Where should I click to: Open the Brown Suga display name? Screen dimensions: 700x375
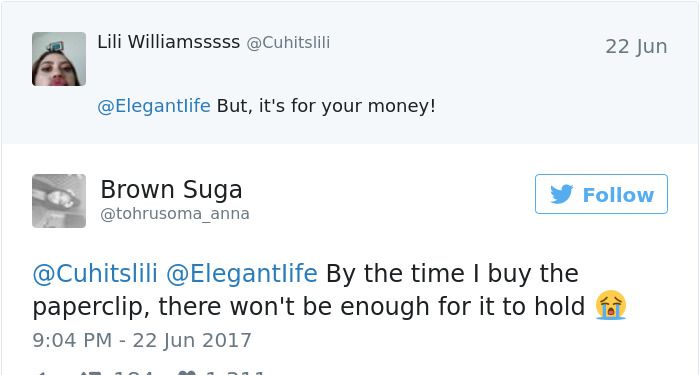pyautogui.click(x=171, y=189)
